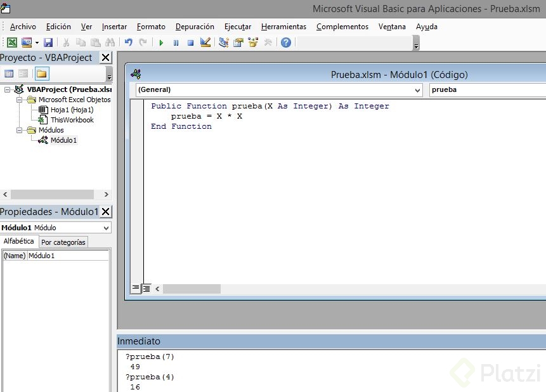Image resolution: width=546 pixels, height=392 pixels.
Task: Click the View Code icon in Project panel
Action: click(x=9, y=74)
